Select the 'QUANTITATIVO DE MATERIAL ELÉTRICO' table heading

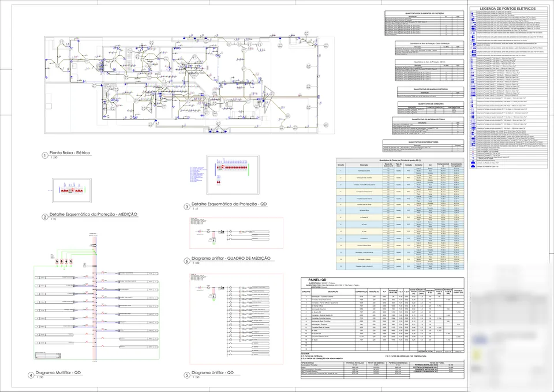428,120
